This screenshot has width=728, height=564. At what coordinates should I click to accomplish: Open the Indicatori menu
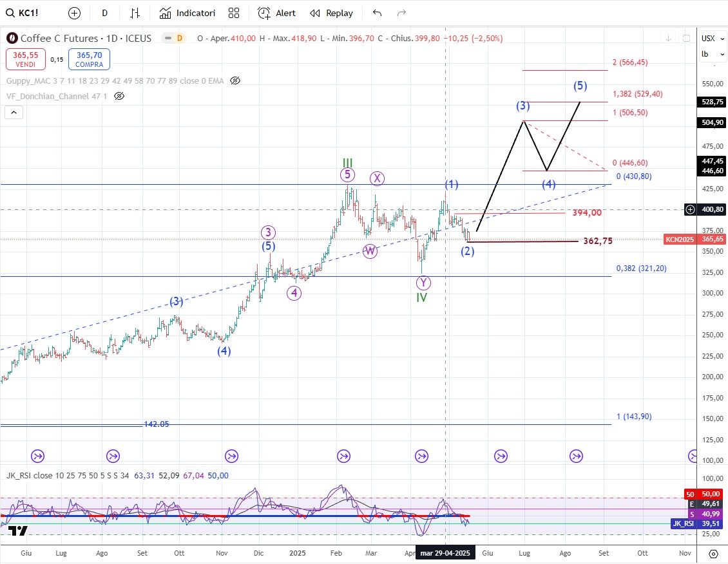click(x=187, y=13)
